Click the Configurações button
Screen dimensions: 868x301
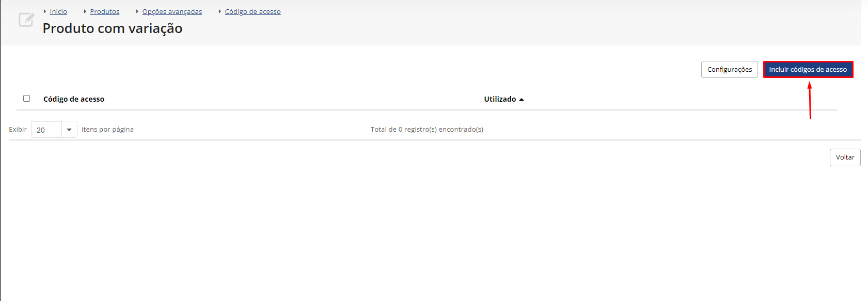click(x=730, y=69)
